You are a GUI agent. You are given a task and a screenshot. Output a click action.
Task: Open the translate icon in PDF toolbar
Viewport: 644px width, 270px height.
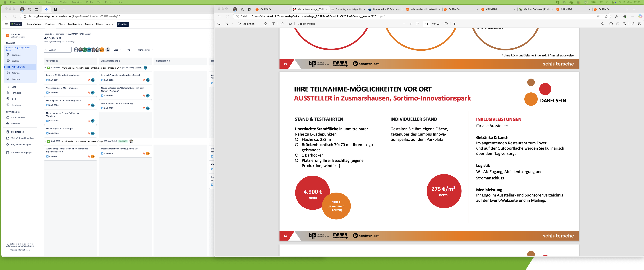point(290,24)
